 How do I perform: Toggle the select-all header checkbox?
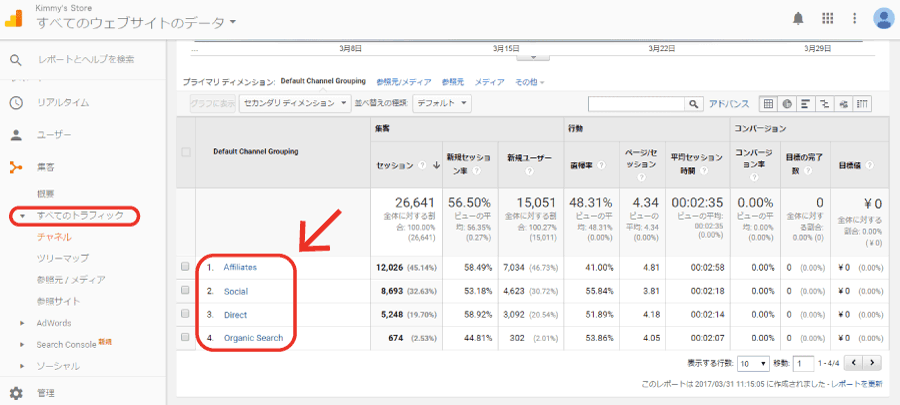pos(185,153)
